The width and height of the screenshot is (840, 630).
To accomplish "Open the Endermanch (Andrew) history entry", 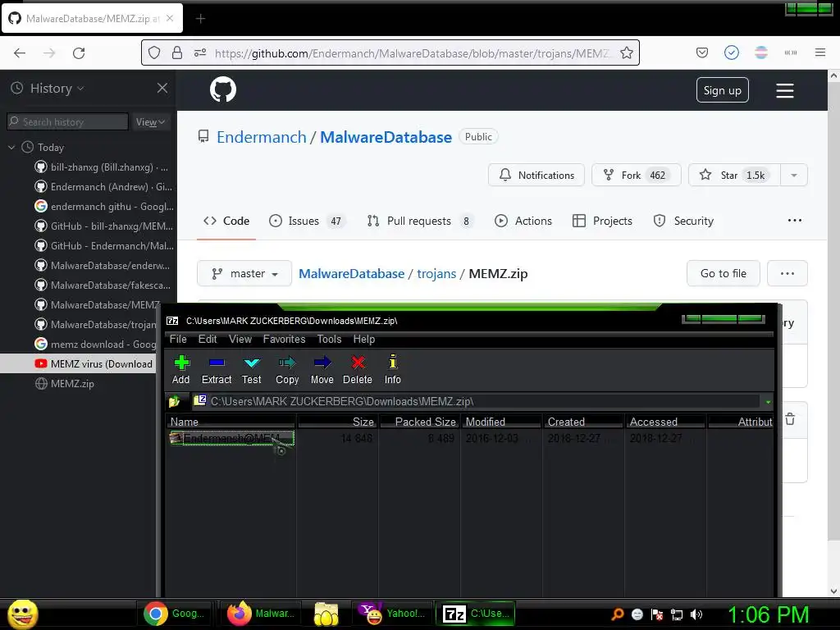I will click(103, 187).
